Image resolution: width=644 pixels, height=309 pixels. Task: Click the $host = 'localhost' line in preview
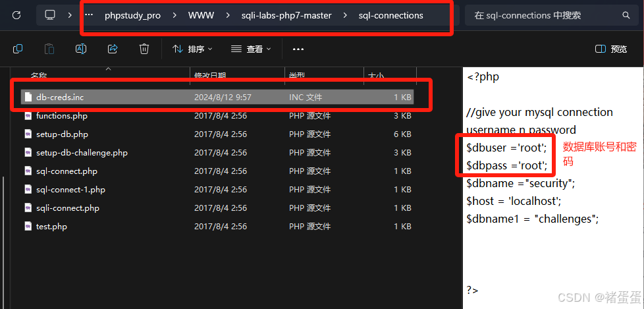tap(514, 202)
